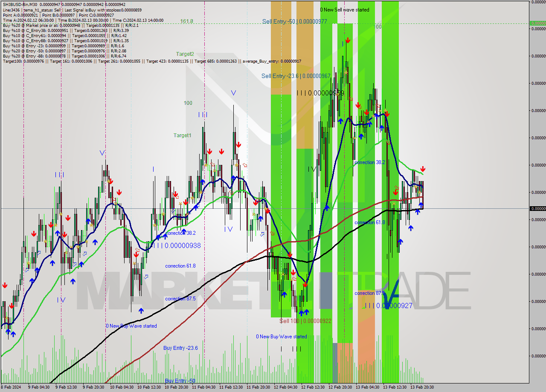Click the green 'Target1' label
Image resolution: width=546 pixels, height=392 pixels.
182,135
